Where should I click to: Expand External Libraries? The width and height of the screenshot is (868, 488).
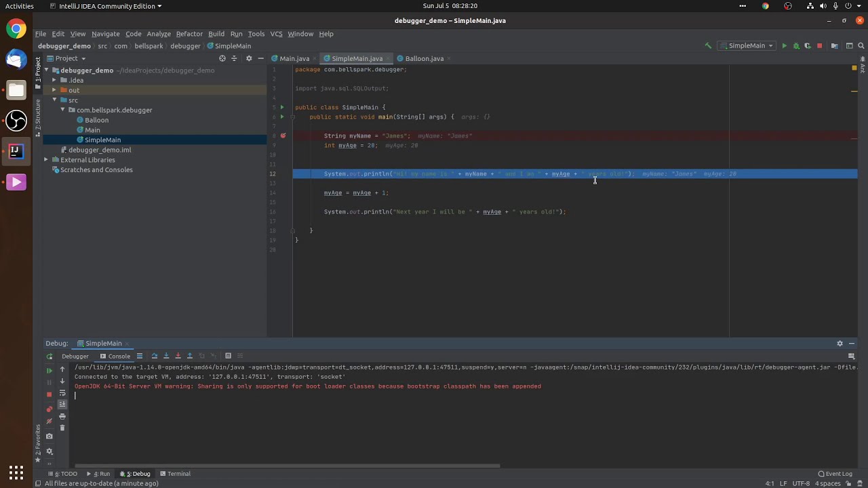[47, 160]
